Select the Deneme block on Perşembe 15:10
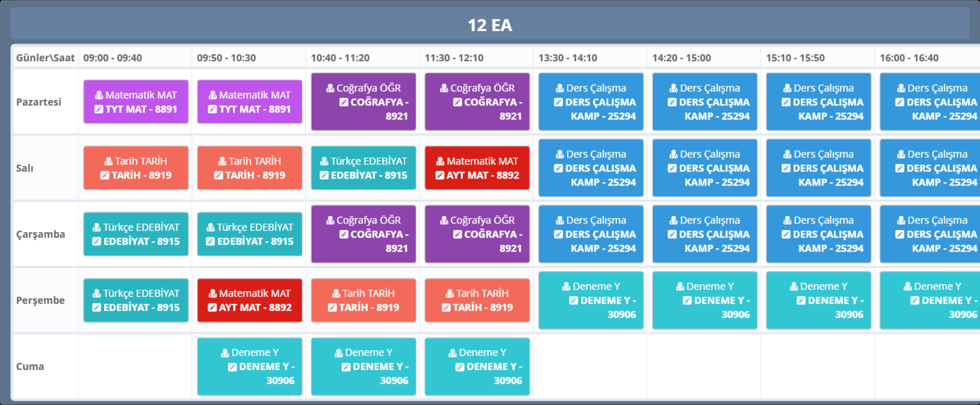 coord(818,300)
